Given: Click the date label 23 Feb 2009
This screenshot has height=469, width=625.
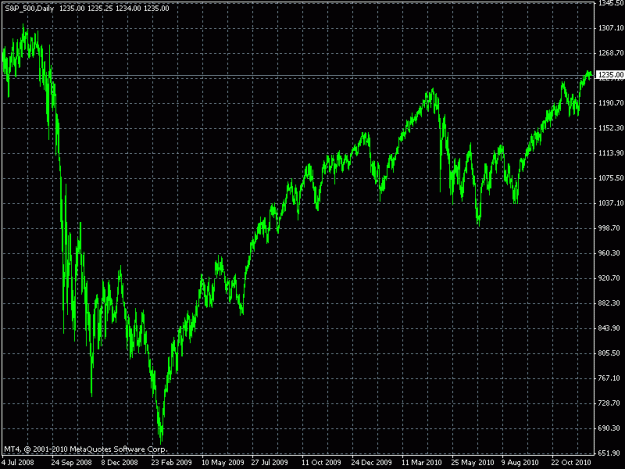Looking at the screenshot, I should point(171,463).
